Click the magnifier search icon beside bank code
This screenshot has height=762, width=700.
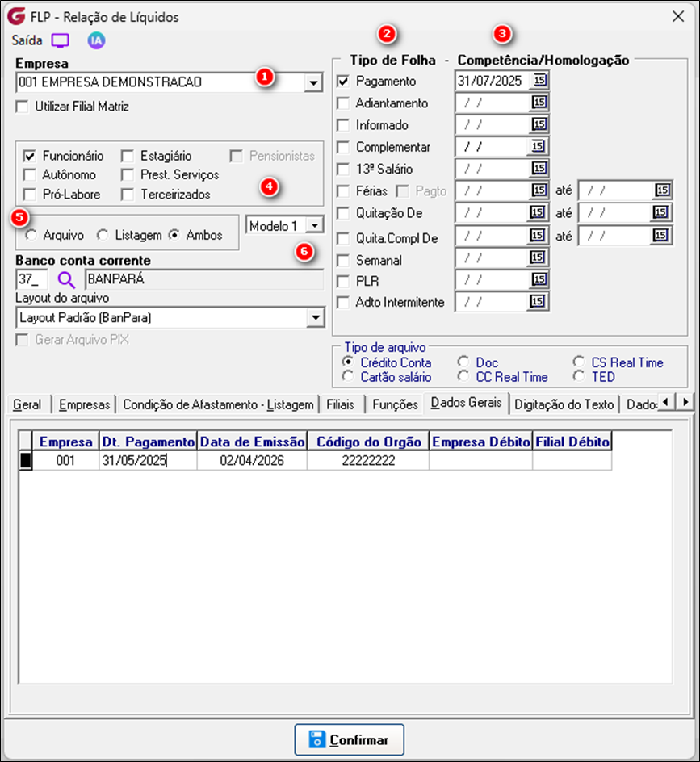66,280
